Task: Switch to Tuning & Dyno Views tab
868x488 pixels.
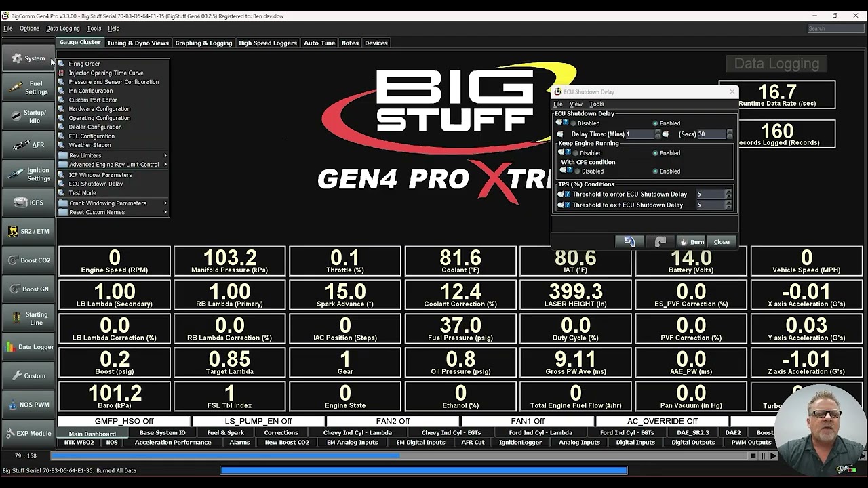Action: [138, 43]
